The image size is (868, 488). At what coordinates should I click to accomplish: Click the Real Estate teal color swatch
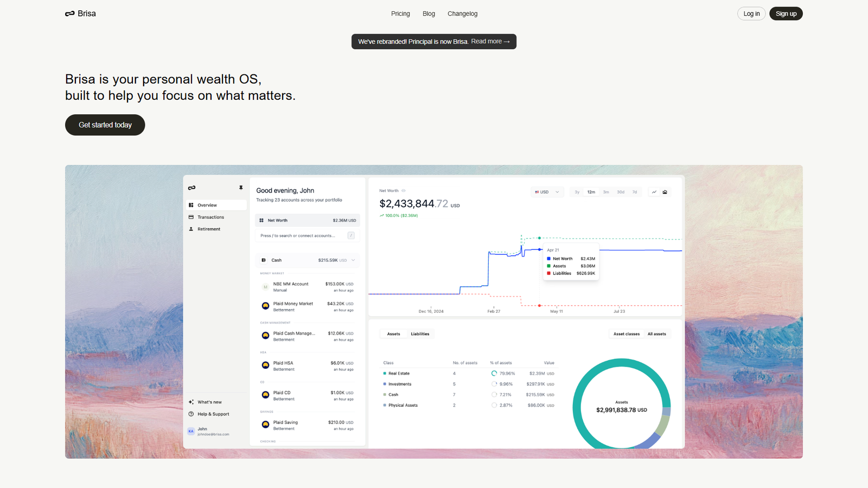coord(385,374)
